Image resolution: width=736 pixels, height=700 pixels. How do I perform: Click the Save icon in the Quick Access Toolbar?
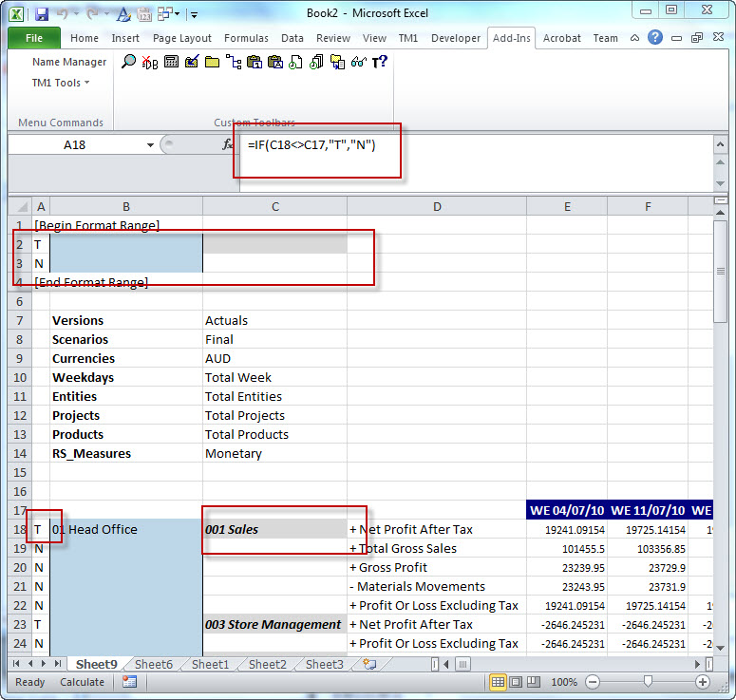(42, 14)
